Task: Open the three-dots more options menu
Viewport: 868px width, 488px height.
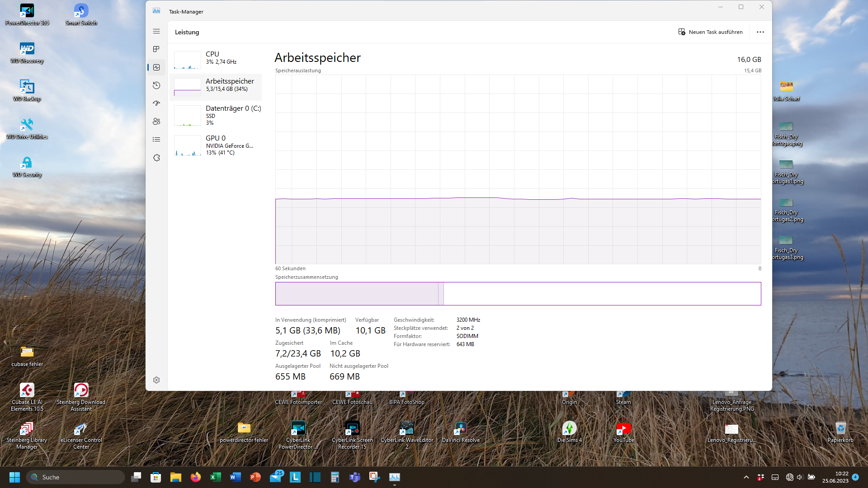Action: pos(760,32)
